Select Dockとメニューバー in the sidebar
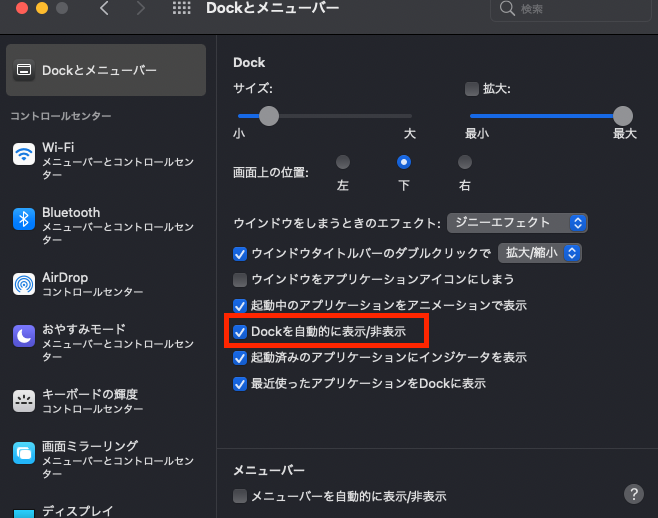The height and width of the screenshot is (518, 658). (x=106, y=70)
